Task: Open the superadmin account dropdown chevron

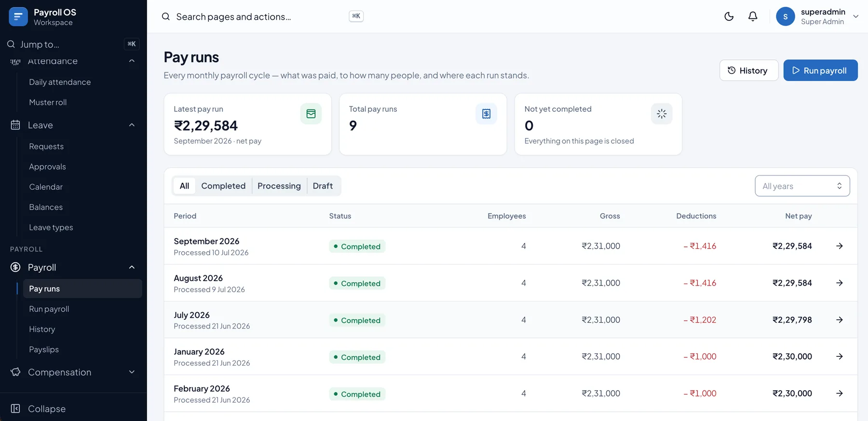Action: [x=856, y=16]
